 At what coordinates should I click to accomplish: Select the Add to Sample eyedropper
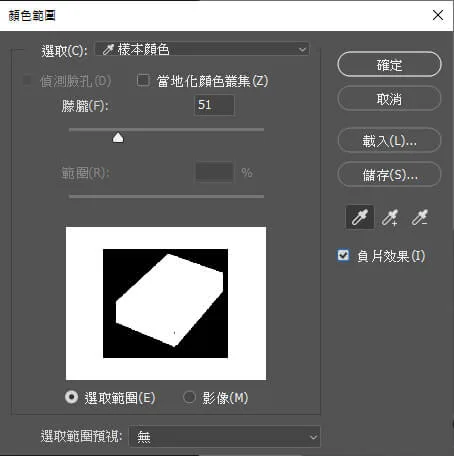[x=390, y=218]
